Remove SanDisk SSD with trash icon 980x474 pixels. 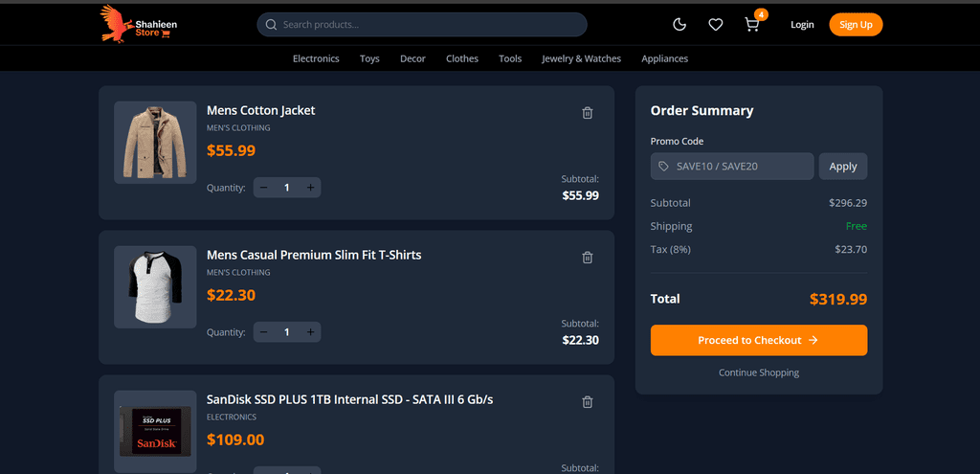[588, 401]
